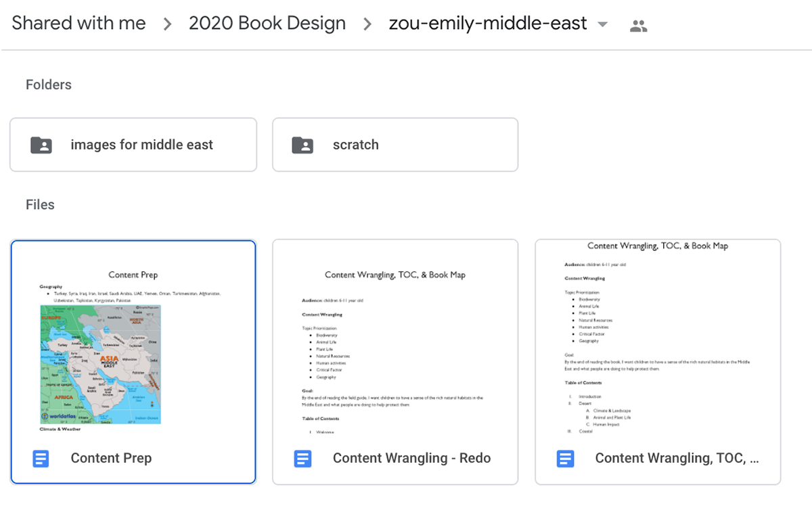Click the Google Docs icon for Content Prep
This screenshot has width=812, height=508.
pyautogui.click(x=41, y=459)
